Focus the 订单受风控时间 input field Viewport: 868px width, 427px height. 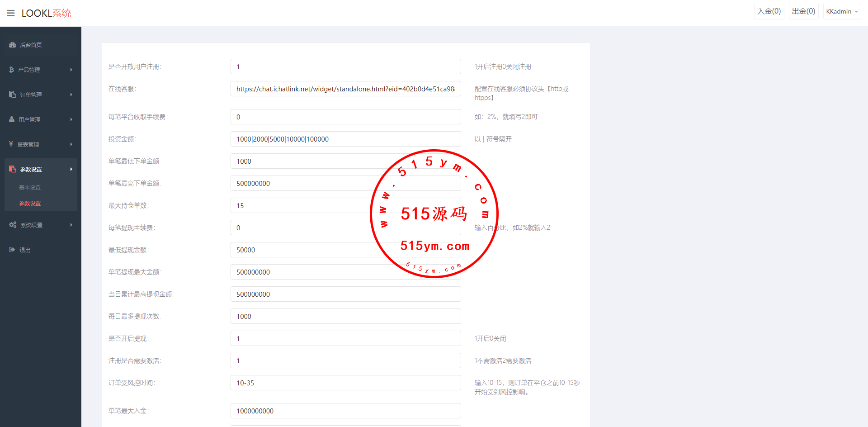[345, 383]
